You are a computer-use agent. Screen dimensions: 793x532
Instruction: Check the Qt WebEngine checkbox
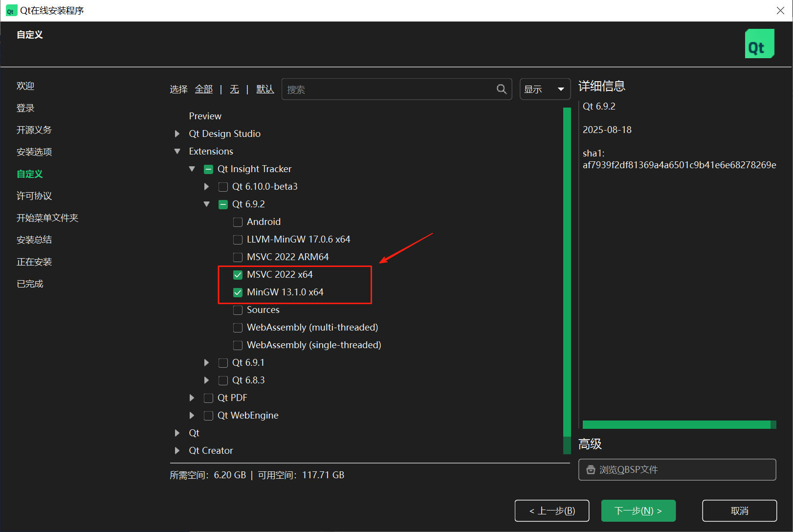pos(208,416)
